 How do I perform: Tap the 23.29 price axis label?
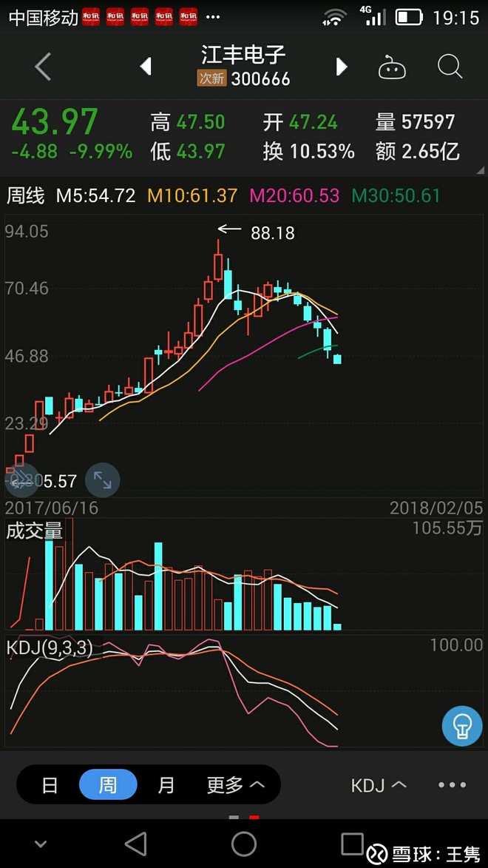click(x=27, y=424)
